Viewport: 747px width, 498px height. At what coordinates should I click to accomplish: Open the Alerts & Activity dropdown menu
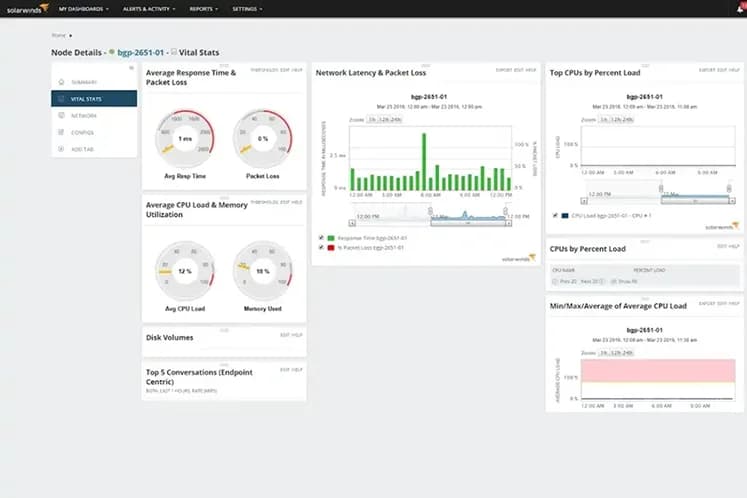tap(149, 9)
